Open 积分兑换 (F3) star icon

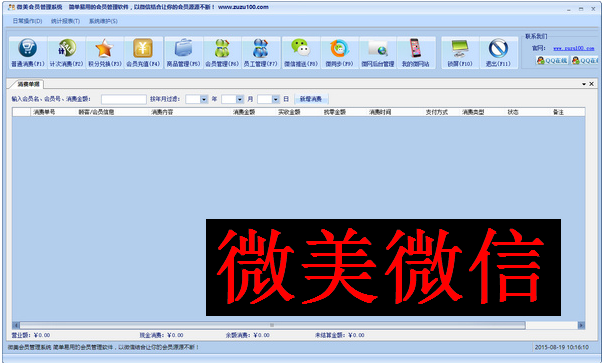(x=104, y=49)
